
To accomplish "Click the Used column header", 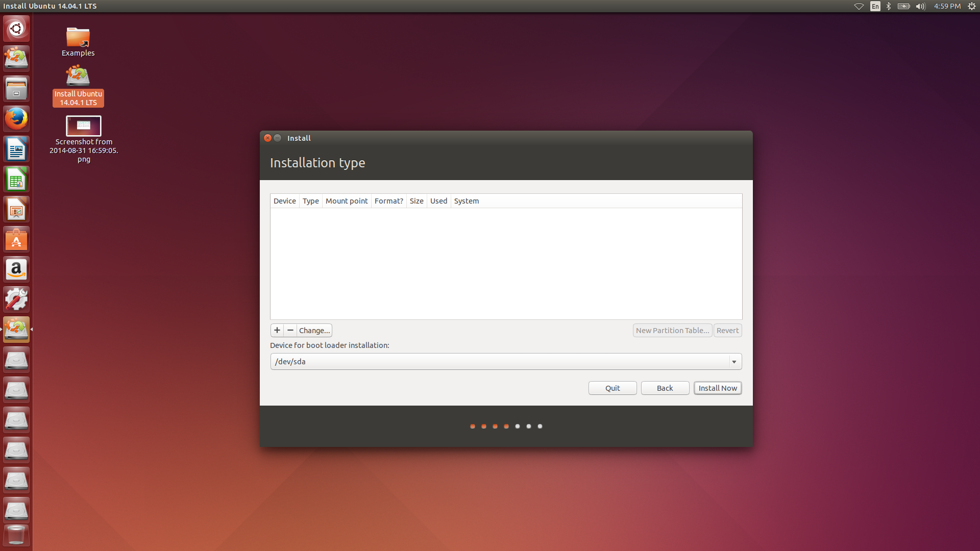I will coord(439,201).
